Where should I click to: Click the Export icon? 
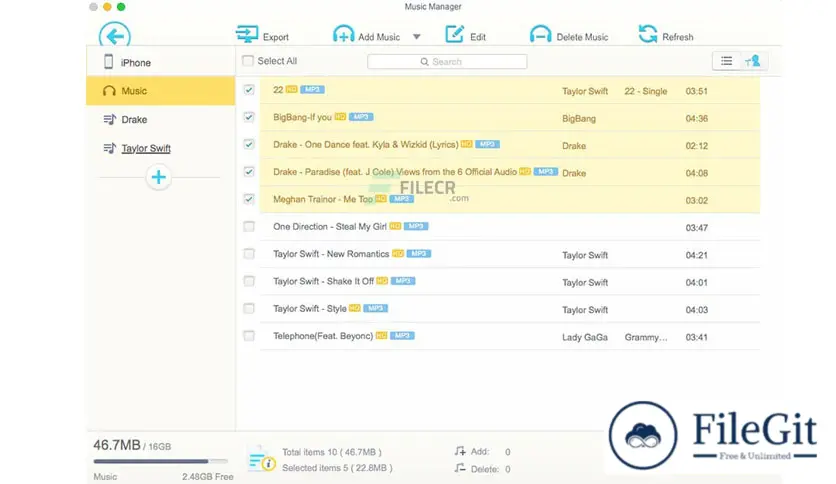click(247, 34)
